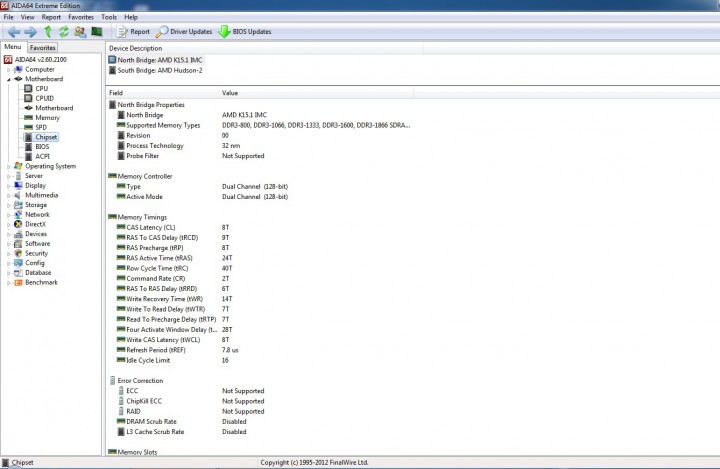Expand the Display tree node
The width and height of the screenshot is (720, 469).
pos(8,186)
